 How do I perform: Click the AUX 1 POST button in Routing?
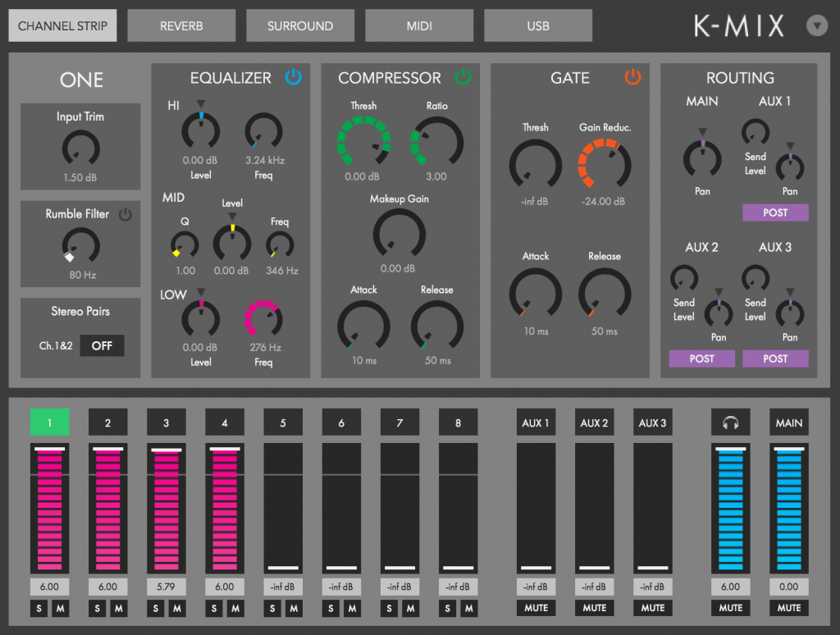coord(775,212)
